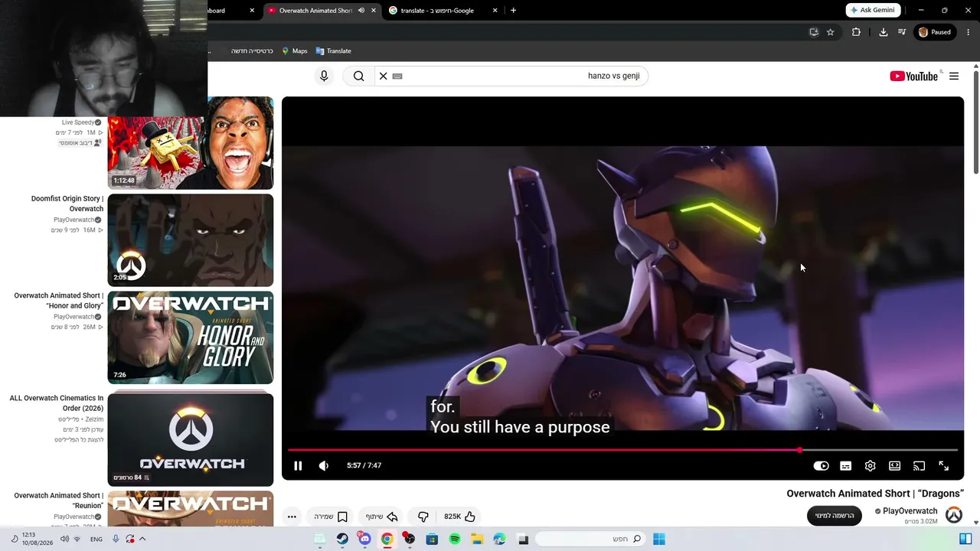Cast the video to a TV
Image resolution: width=980 pixels, height=551 pixels.
(919, 465)
